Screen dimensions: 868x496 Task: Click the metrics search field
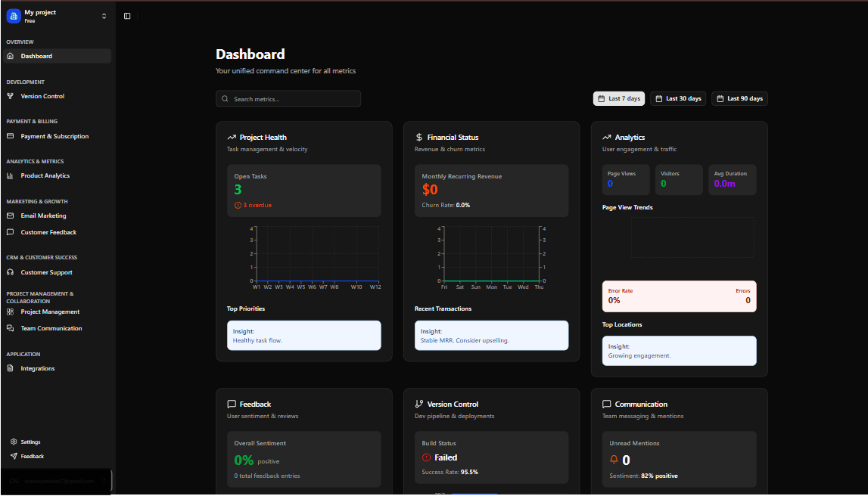288,98
